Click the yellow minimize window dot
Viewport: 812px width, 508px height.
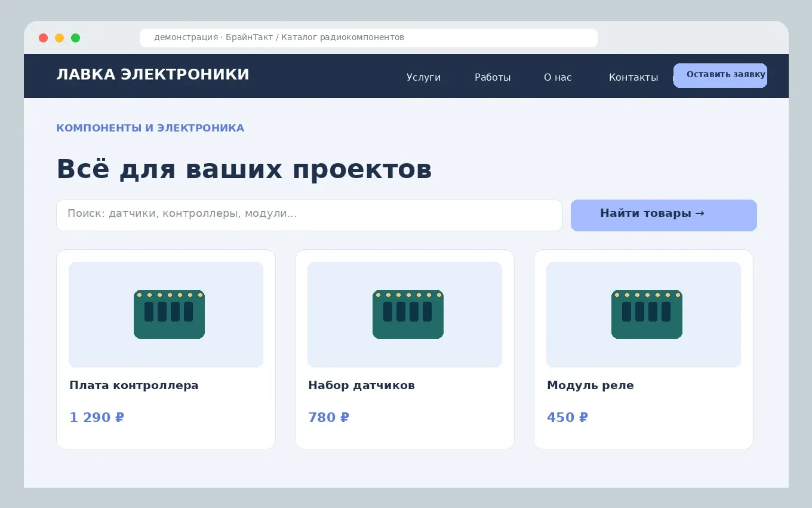pos(59,38)
